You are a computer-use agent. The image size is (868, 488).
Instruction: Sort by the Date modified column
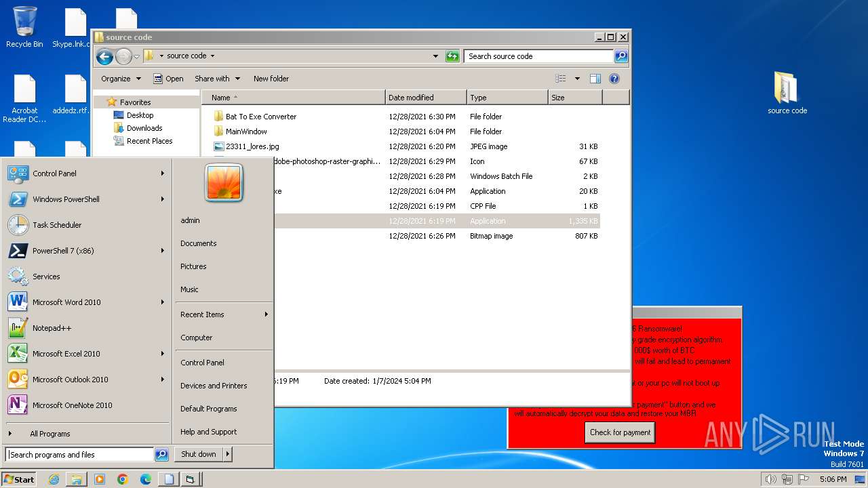(x=426, y=98)
